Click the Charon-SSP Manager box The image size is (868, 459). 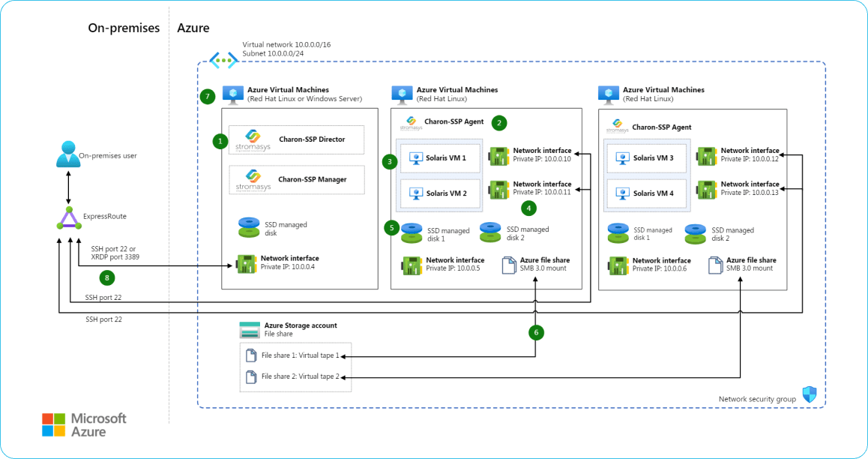[296, 180]
